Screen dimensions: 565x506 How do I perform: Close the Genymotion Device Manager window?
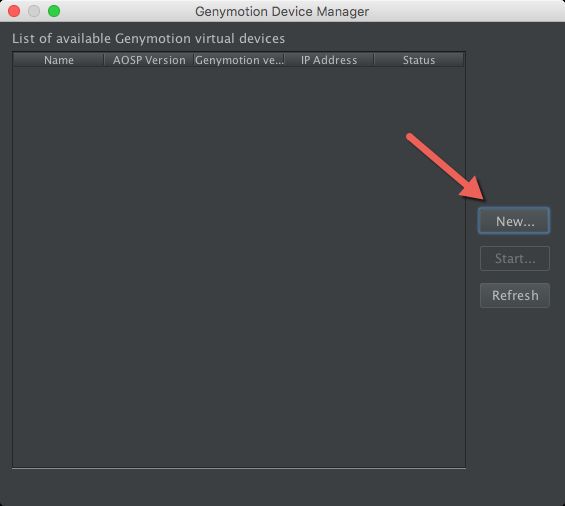[x=14, y=11]
